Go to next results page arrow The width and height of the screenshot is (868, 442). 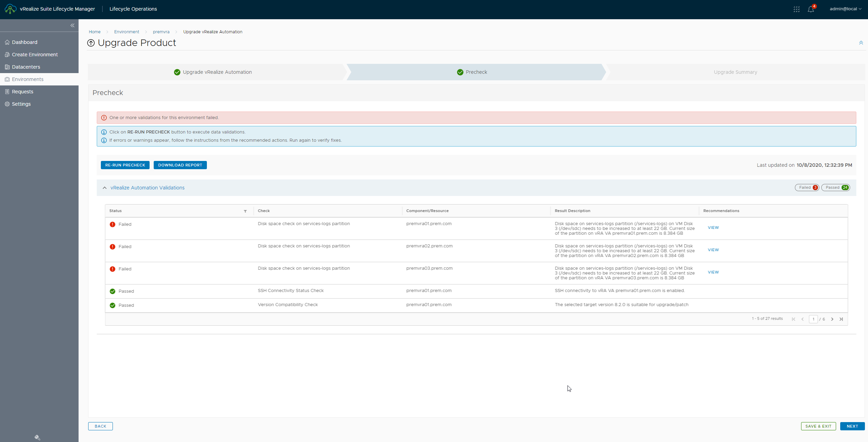click(832, 319)
